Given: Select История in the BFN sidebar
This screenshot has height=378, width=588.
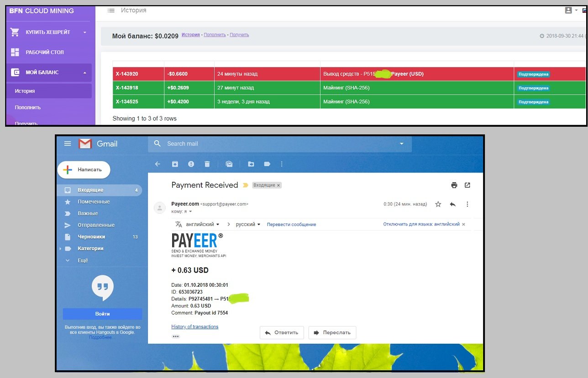Looking at the screenshot, I should (48, 91).
